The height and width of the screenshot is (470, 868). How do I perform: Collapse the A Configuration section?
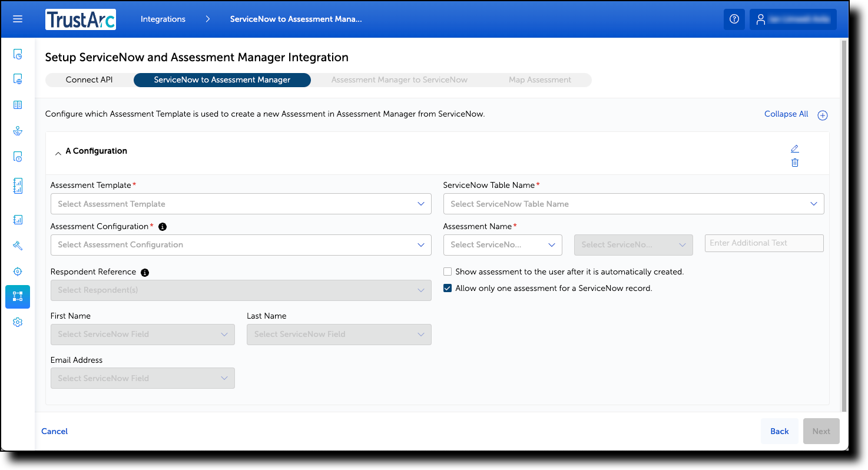[x=58, y=152]
